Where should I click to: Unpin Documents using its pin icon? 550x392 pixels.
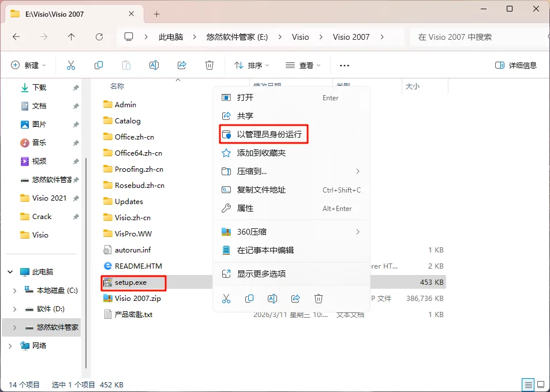pyautogui.click(x=76, y=106)
